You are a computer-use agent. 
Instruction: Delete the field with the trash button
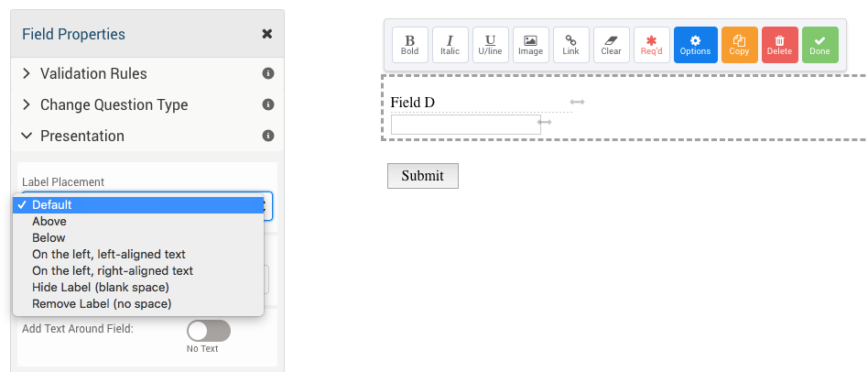780,45
